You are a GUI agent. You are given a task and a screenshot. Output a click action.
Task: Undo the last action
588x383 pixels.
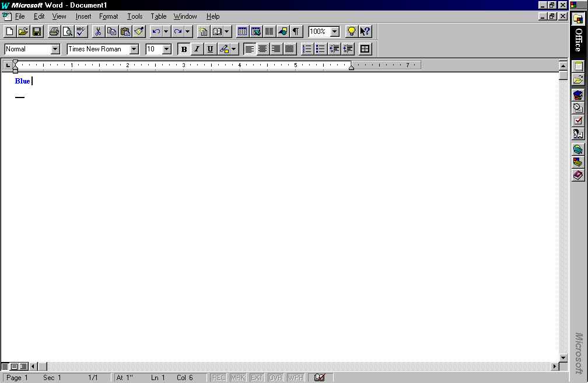156,32
